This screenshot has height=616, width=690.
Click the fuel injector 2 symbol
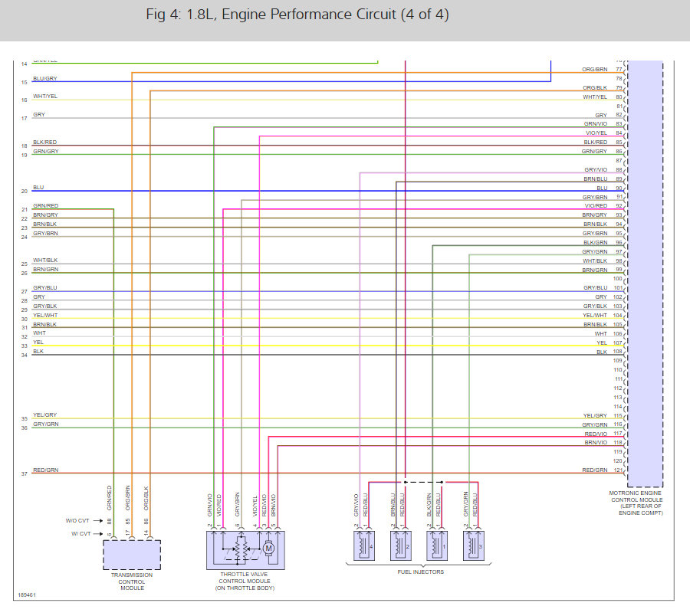point(401,546)
